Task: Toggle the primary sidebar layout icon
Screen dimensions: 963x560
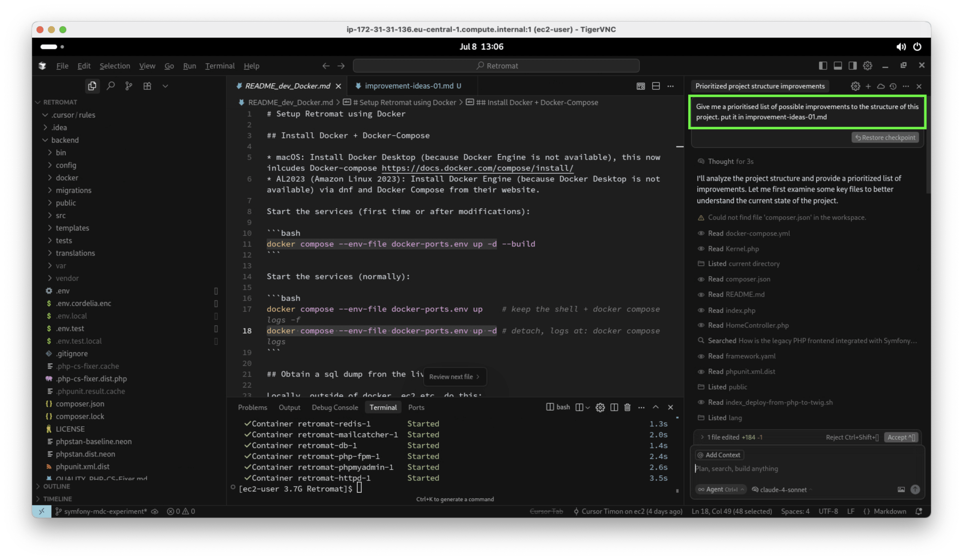Action: pos(823,66)
